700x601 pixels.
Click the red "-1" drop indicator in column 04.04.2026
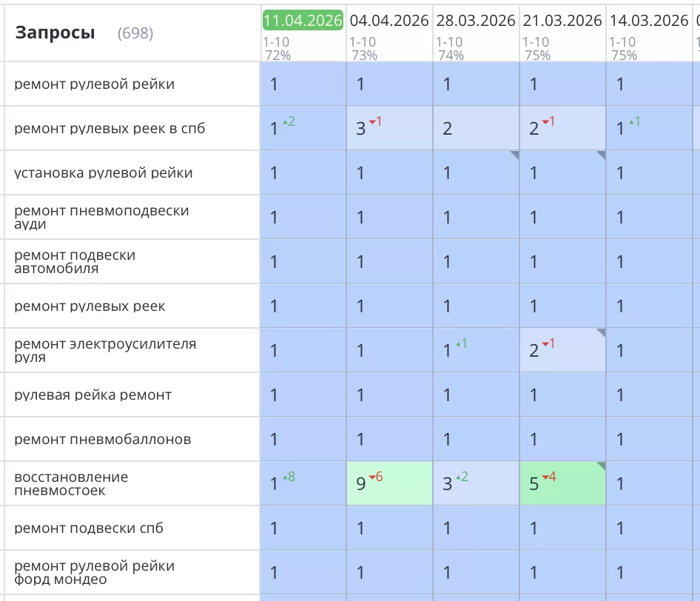click(x=375, y=124)
